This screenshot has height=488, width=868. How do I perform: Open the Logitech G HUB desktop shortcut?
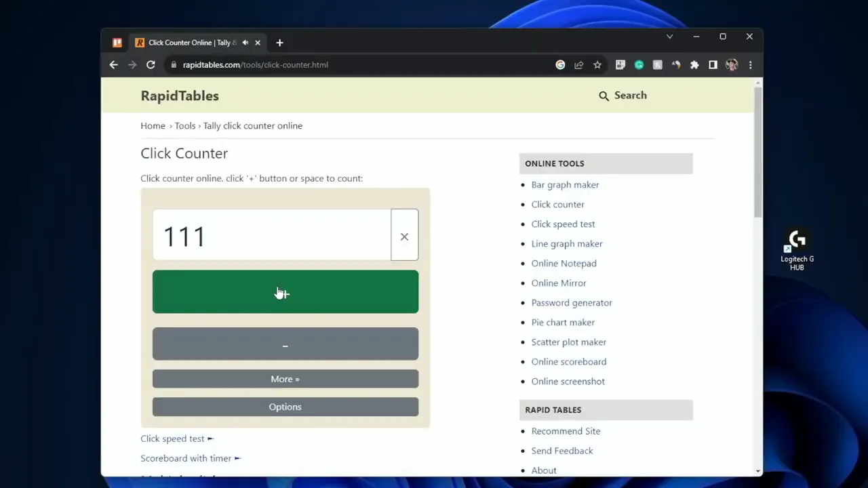tap(797, 251)
